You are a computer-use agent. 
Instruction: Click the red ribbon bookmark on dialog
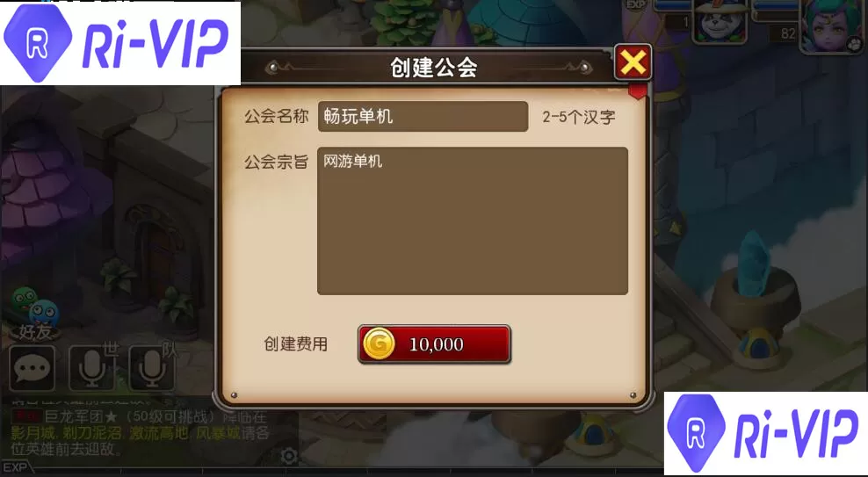[638, 91]
